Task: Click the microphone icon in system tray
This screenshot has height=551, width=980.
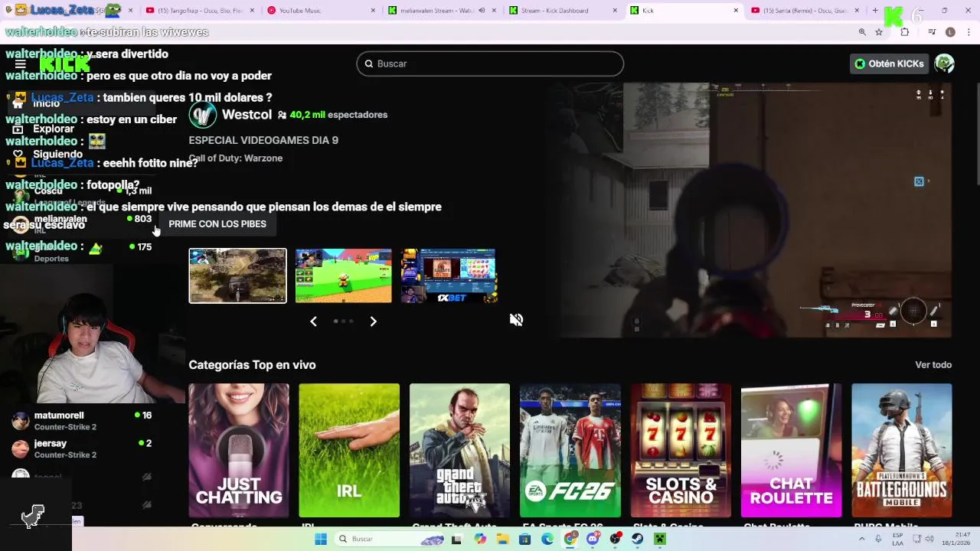Action: pyautogui.click(x=879, y=539)
